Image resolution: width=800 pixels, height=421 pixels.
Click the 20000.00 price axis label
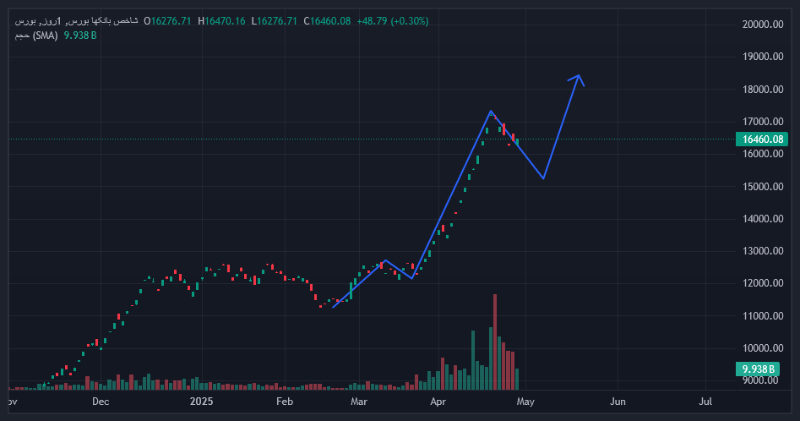click(x=763, y=24)
